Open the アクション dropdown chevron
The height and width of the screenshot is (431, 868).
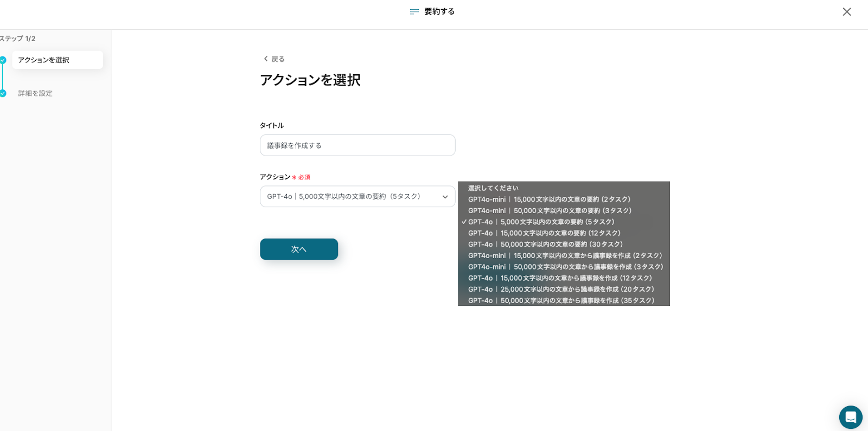[x=445, y=197]
